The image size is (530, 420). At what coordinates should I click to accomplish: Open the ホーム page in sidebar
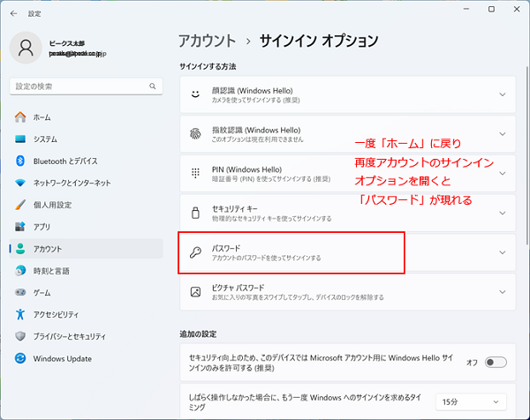42,116
